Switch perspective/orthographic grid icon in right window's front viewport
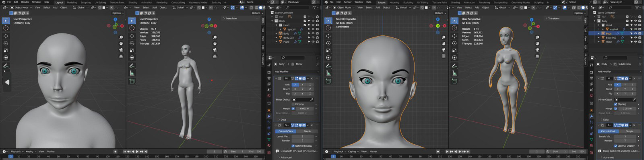The height and width of the screenshot is (160, 644). (444, 56)
